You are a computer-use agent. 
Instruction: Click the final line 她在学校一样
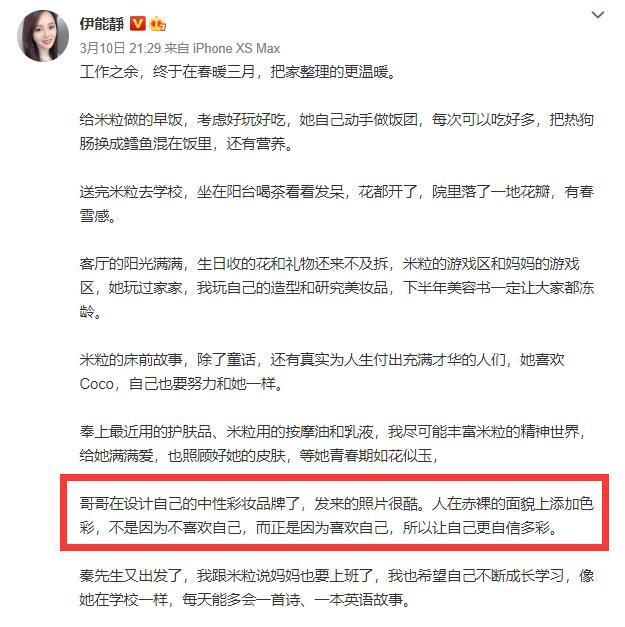(x=245, y=600)
